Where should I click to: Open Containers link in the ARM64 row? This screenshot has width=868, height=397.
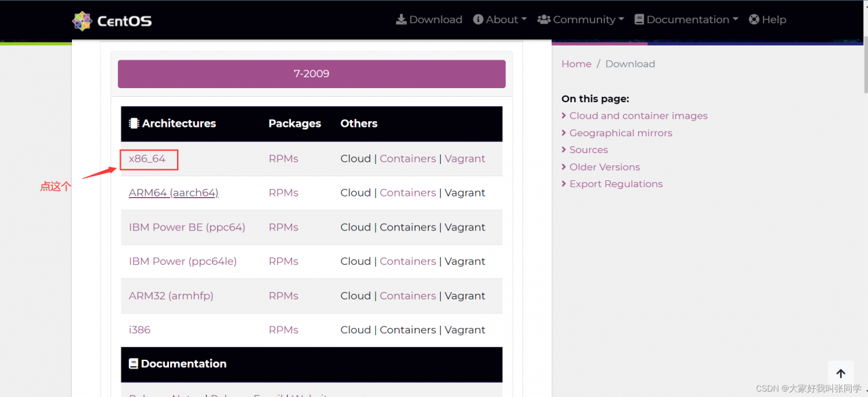(x=408, y=193)
